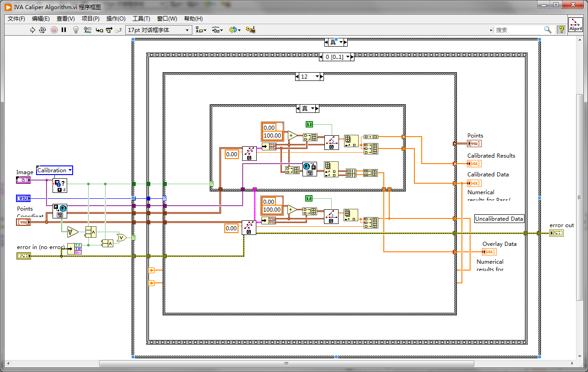Click the horizontal scrollbar at bottom

coord(286,364)
